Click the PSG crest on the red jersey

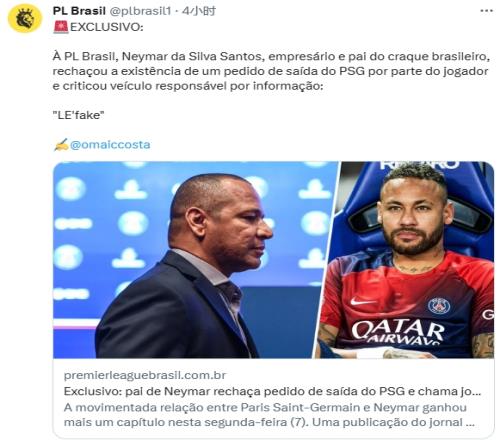(x=439, y=306)
